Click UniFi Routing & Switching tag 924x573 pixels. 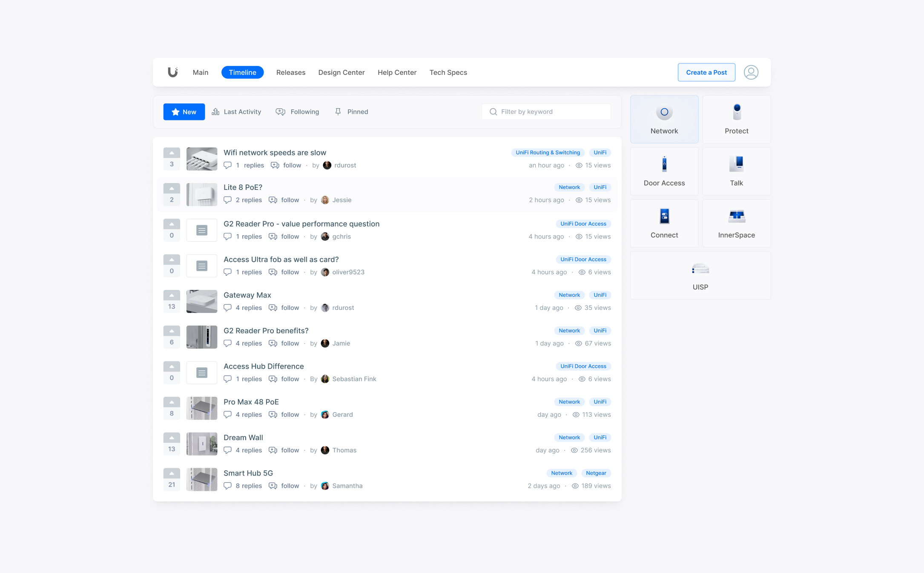pos(548,152)
